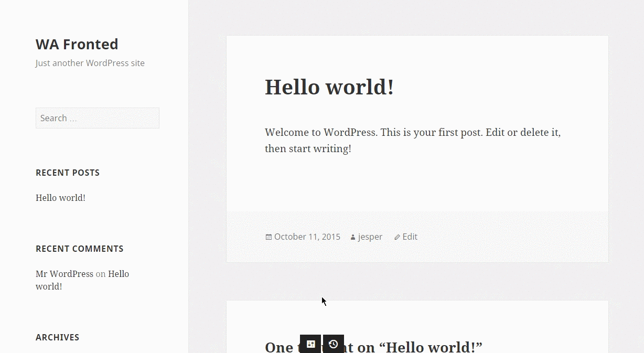The height and width of the screenshot is (353, 644).
Task: Click the welcome paragraph to edit it
Action: coord(413,140)
